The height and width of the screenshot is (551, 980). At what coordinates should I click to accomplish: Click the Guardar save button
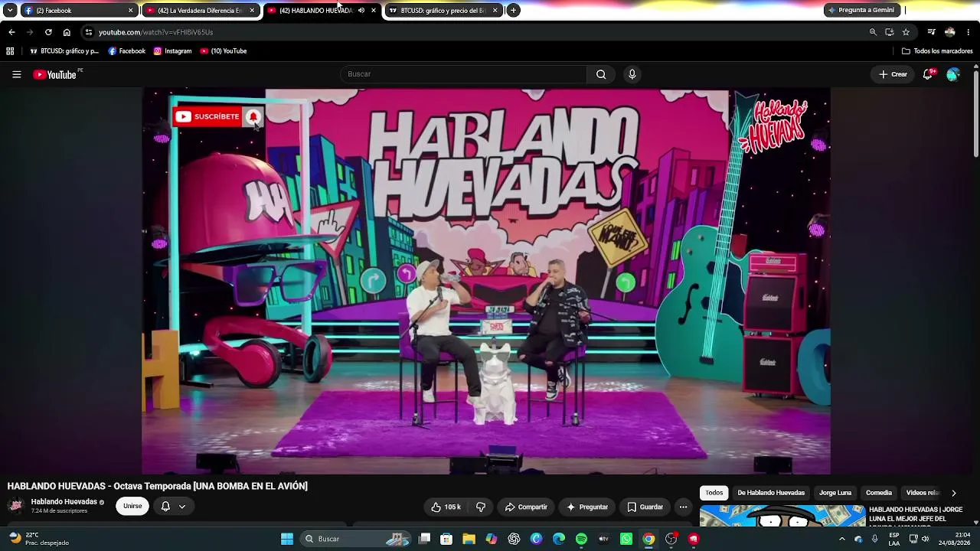click(645, 507)
